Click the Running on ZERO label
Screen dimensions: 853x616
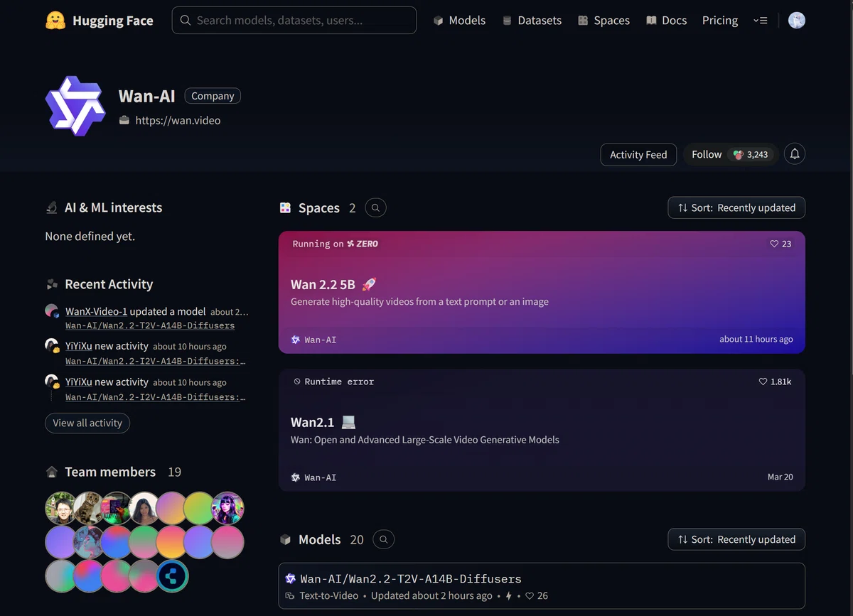[336, 244]
